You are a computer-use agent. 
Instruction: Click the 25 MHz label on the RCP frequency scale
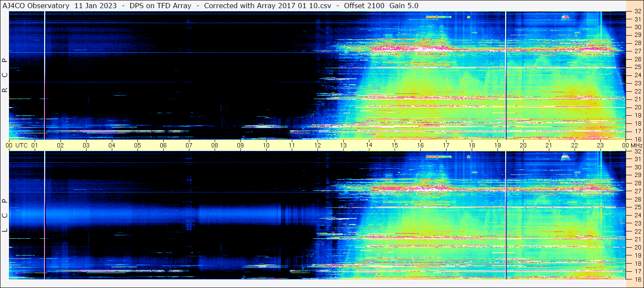[x=637, y=67]
